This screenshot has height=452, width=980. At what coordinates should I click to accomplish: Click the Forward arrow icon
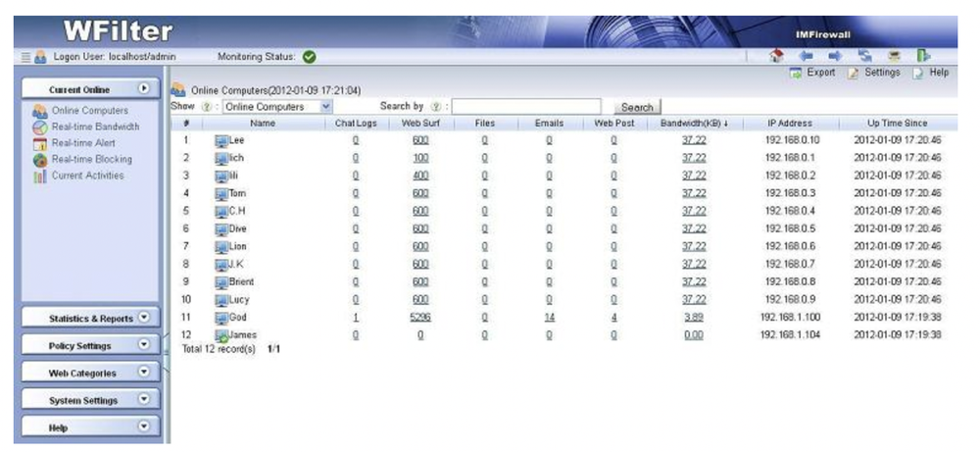click(835, 56)
